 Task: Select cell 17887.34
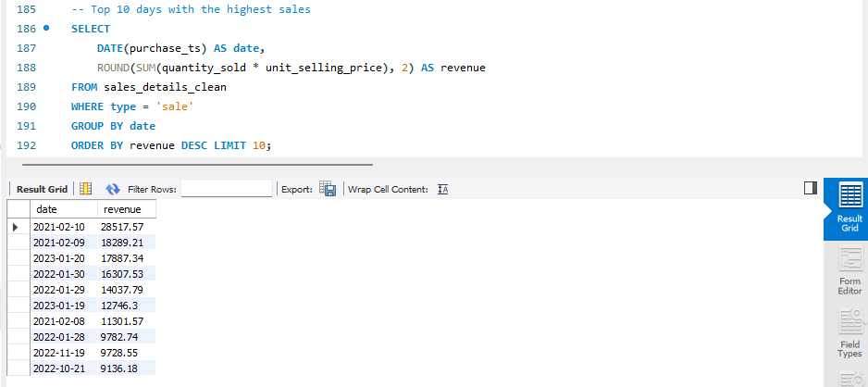tap(127, 258)
